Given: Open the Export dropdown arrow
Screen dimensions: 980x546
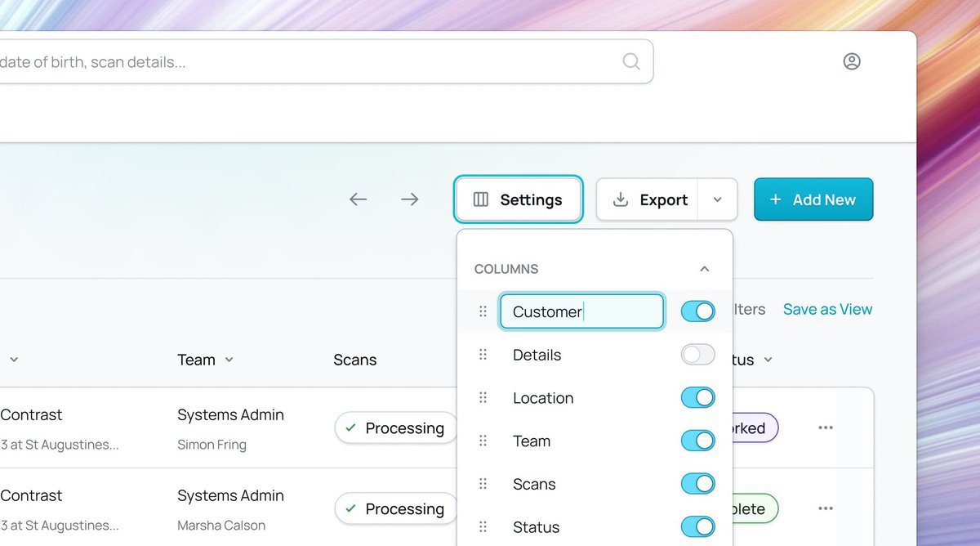Looking at the screenshot, I should [717, 199].
